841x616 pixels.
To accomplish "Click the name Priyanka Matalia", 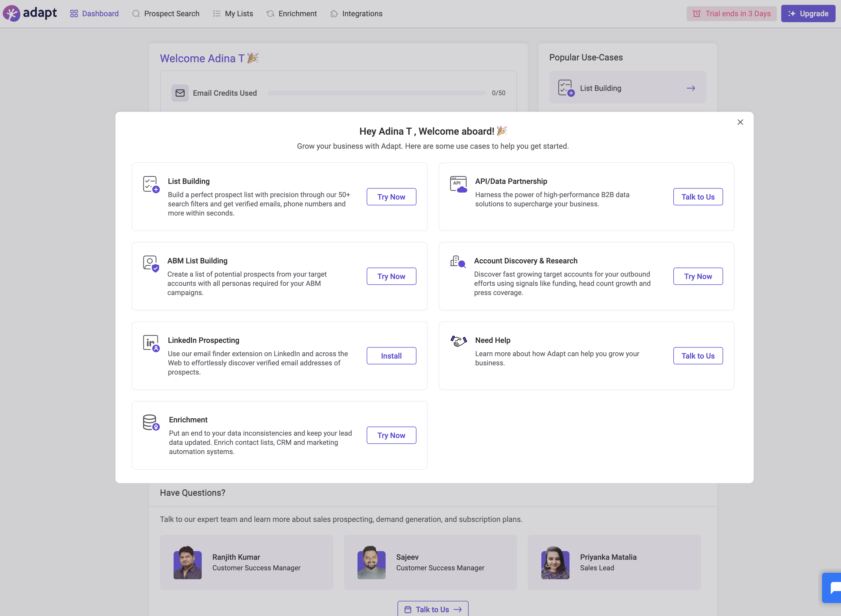I will point(608,557).
